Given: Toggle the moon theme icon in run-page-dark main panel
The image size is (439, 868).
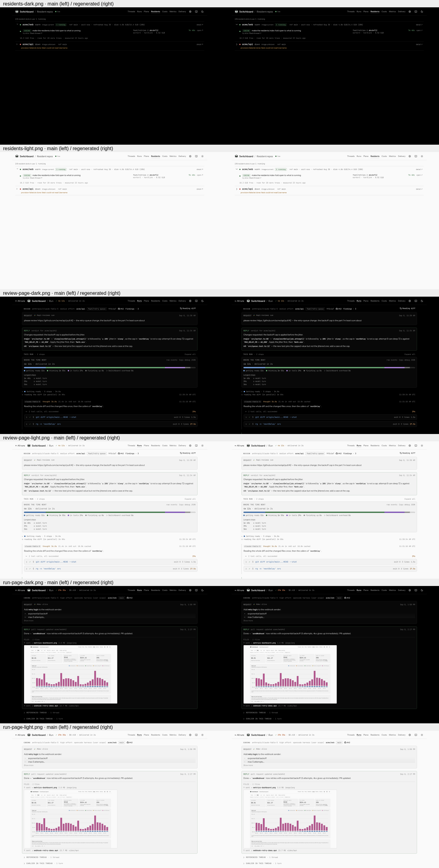Looking at the screenshot, I should point(202,590).
